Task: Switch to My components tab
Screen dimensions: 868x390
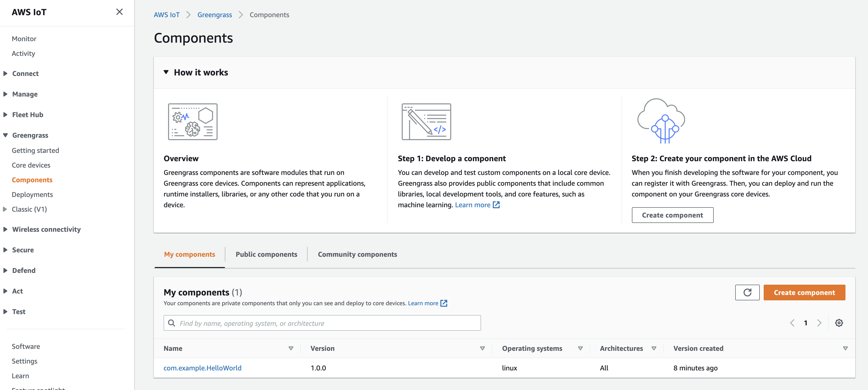Action: click(189, 254)
